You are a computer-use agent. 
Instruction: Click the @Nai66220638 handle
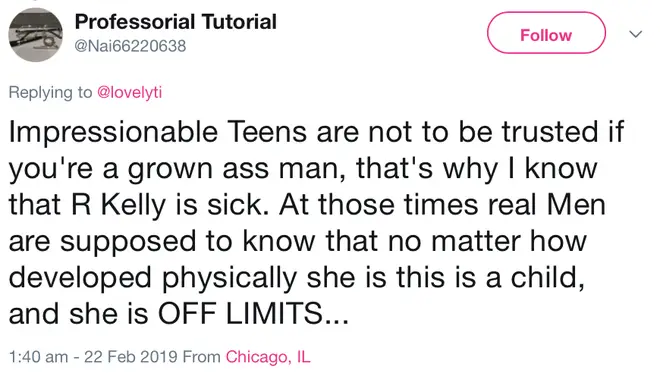(130, 46)
